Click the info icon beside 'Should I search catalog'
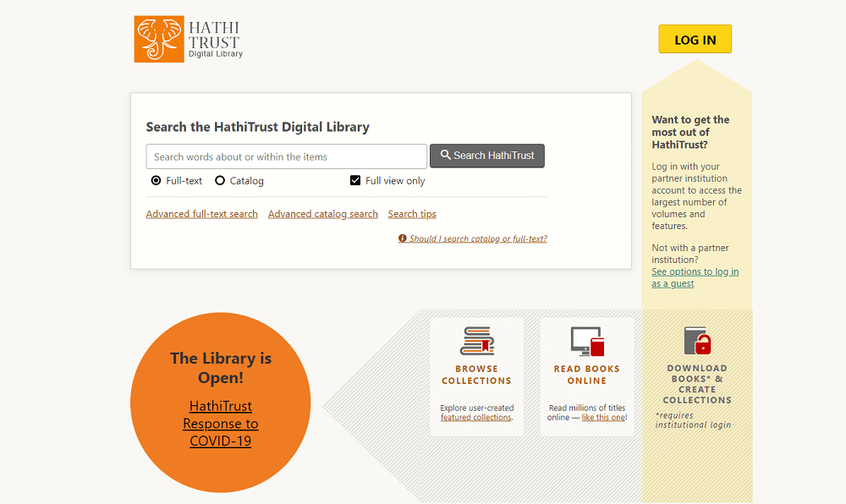 pyautogui.click(x=403, y=238)
